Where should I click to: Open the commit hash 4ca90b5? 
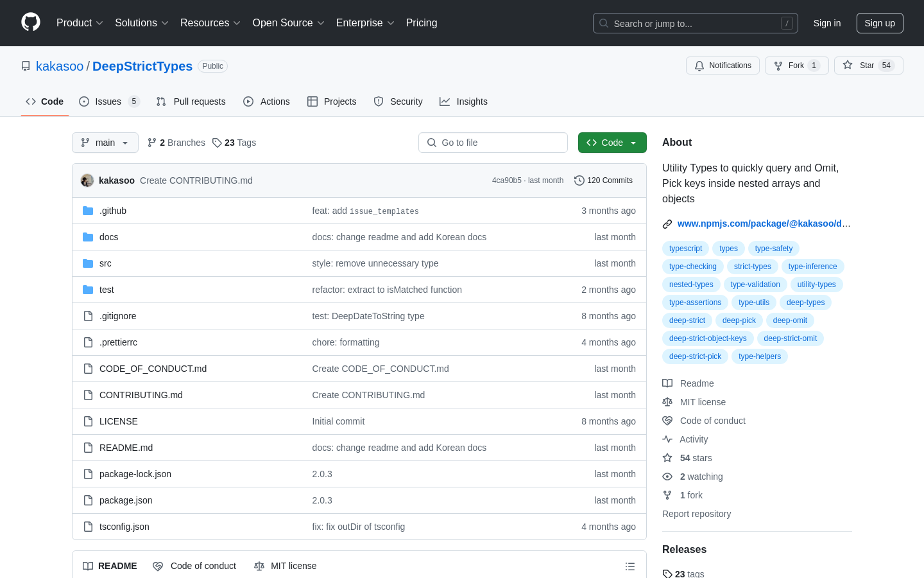pos(507,180)
